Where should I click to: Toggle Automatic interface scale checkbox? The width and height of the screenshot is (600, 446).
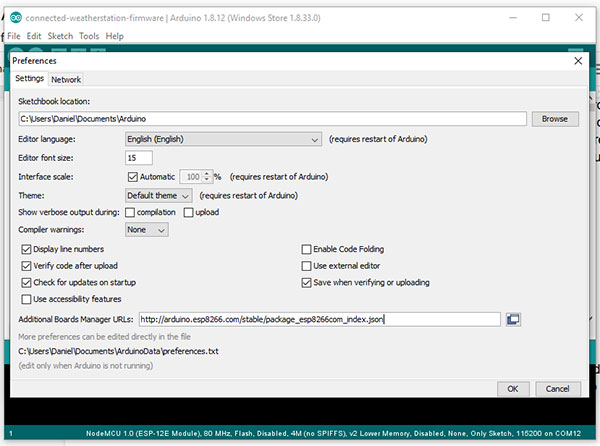(133, 176)
